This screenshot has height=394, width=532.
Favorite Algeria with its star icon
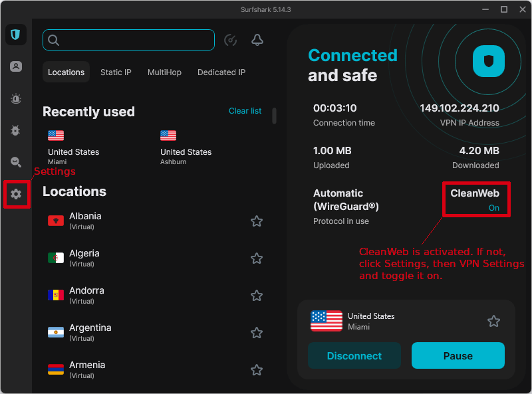[x=257, y=258]
